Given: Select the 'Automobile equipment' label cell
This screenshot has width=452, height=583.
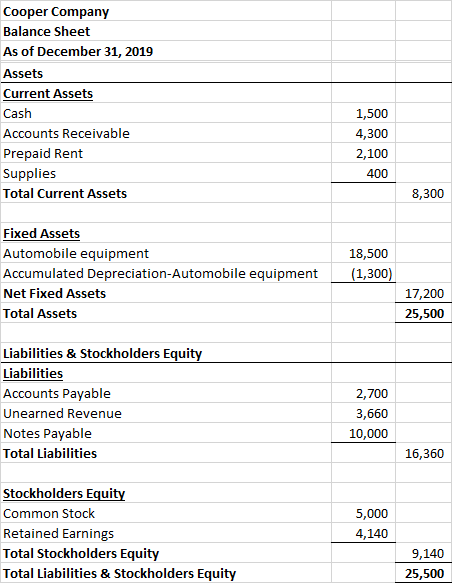Looking at the screenshot, I should tap(76, 254).
